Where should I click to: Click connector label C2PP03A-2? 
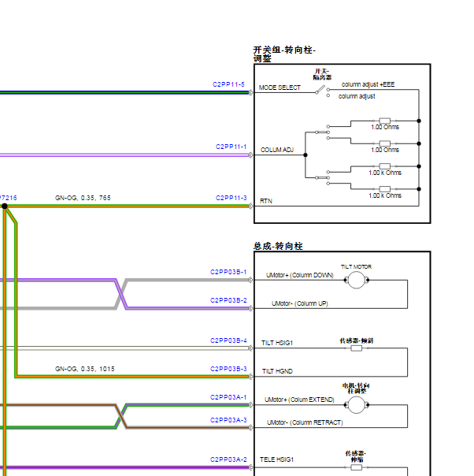coord(228,459)
